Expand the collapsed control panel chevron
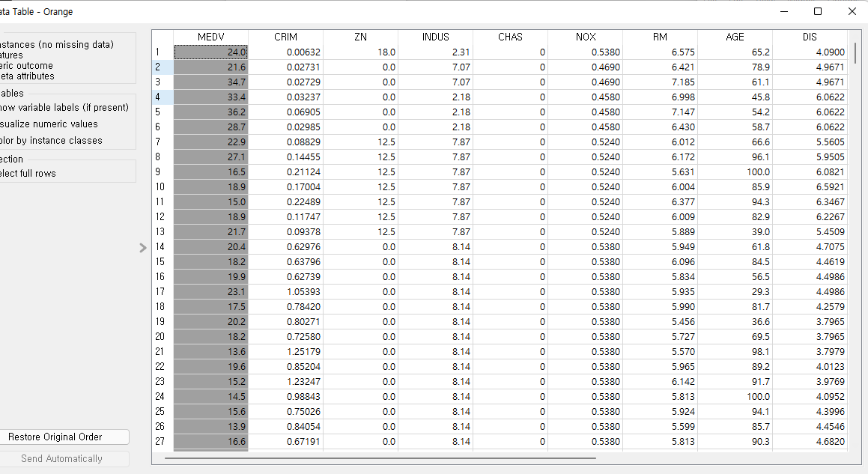The image size is (868, 474). tap(142, 247)
